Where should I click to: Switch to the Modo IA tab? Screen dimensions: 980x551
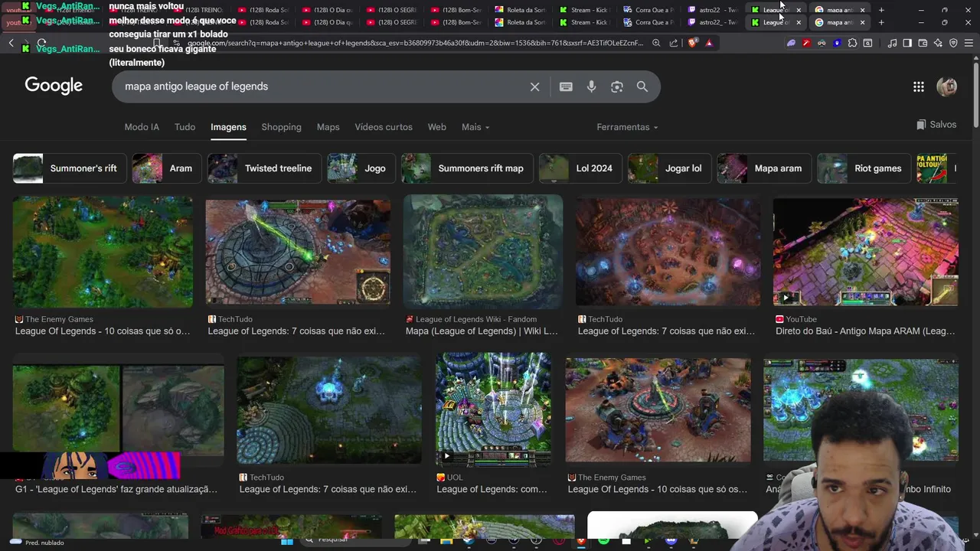click(142, 127)
